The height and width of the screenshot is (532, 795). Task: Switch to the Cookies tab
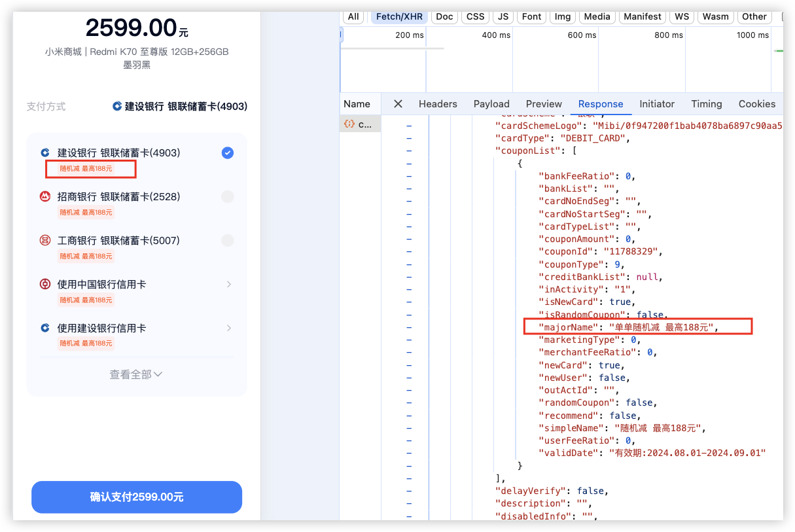pos(757,104)
